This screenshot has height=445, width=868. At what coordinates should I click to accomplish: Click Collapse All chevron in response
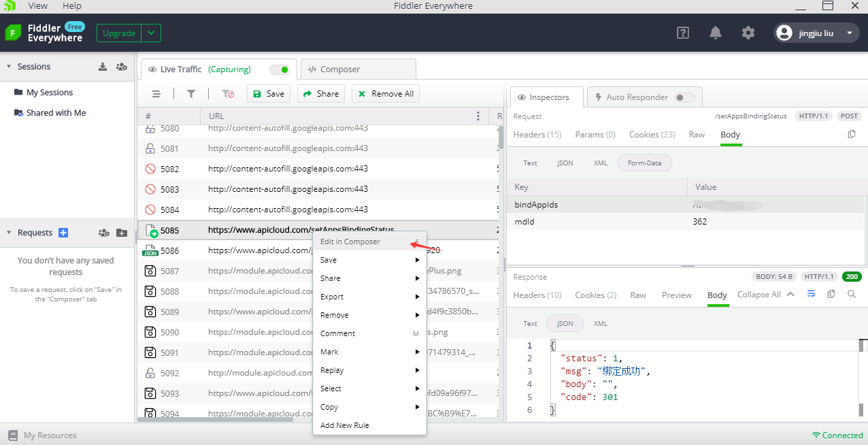pyautogui.click(x=790, y=294)
